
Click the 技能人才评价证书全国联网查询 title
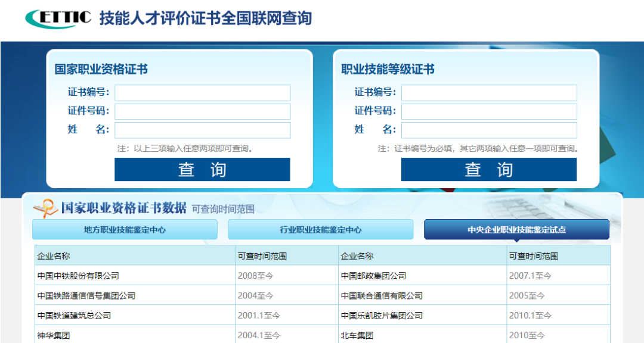click(x=206, y=18)
